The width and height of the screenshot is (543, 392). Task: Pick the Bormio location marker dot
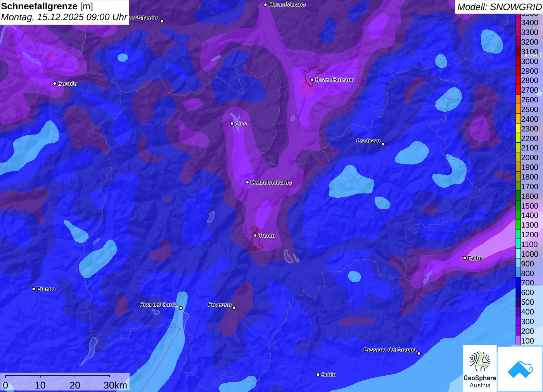(55, 83)
